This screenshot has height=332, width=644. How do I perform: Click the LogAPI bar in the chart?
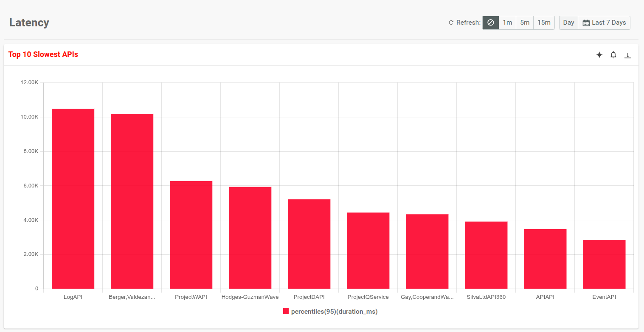coord(73,196)
